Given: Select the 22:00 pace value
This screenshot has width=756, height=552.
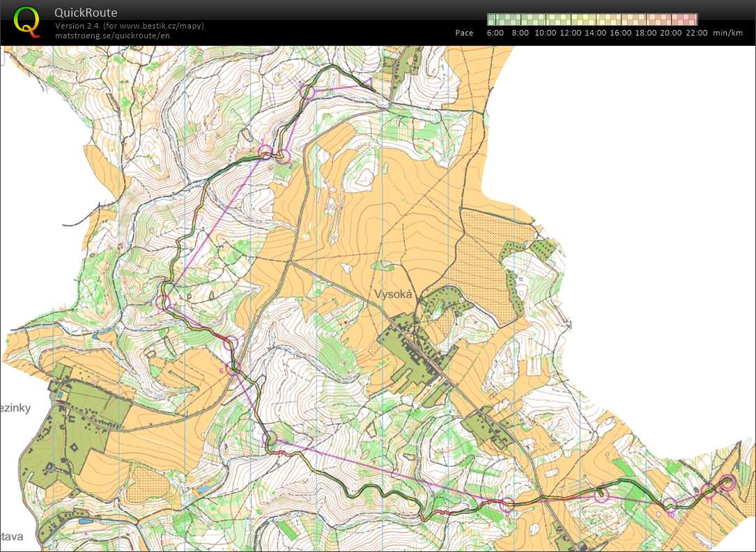Looking at the screenshot, I should click(x=696, y=33).
